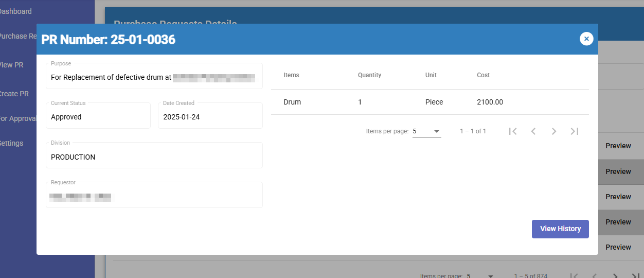The image size is (644, 278).
Task: Close the PR Number dialog
Action: [x=586, y=39]
